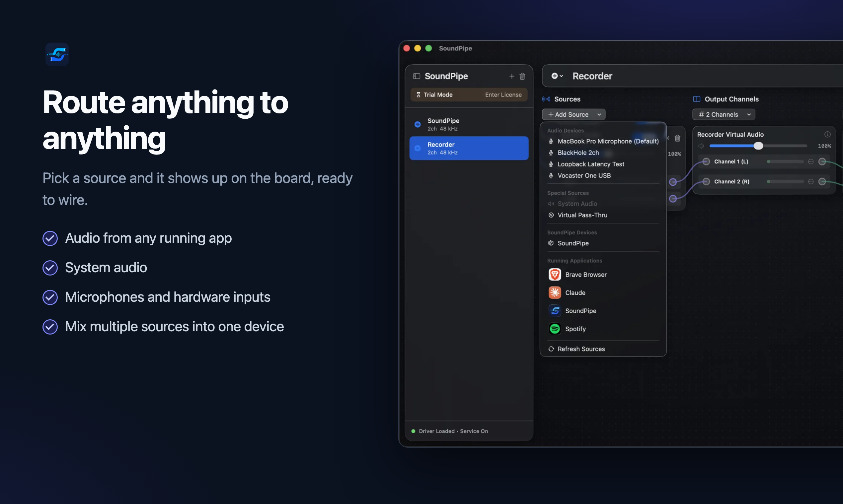843x504 pixels.
Task: Click the Spotify green app icon
Action: [x=555, y=329]
